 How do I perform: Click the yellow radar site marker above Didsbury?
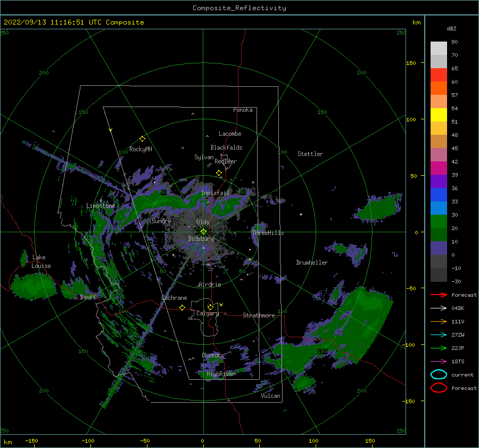(203, 232)
